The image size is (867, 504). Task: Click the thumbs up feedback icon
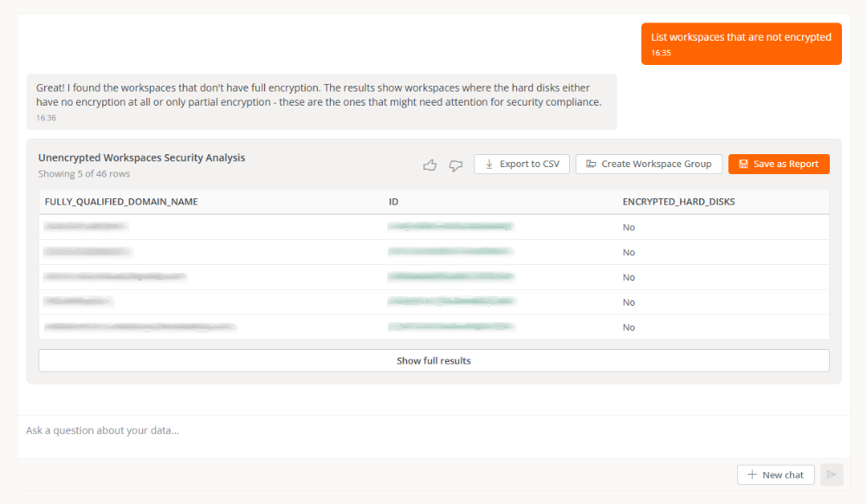click(x=430, y=165)
